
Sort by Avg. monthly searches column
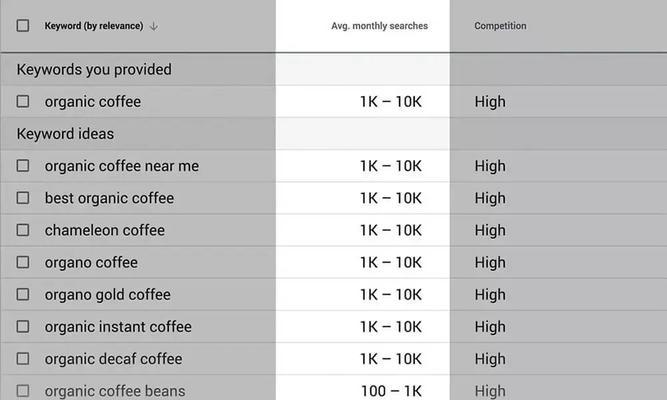pos(379,26)
